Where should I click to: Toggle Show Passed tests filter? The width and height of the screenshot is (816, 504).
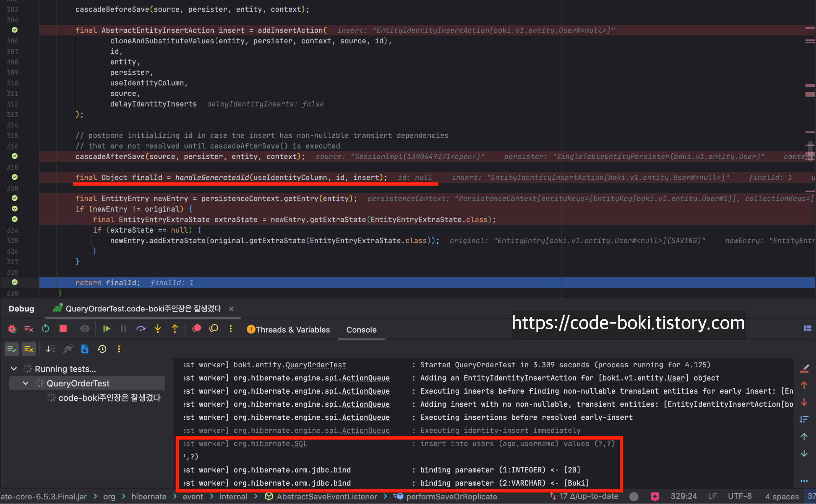12,349
